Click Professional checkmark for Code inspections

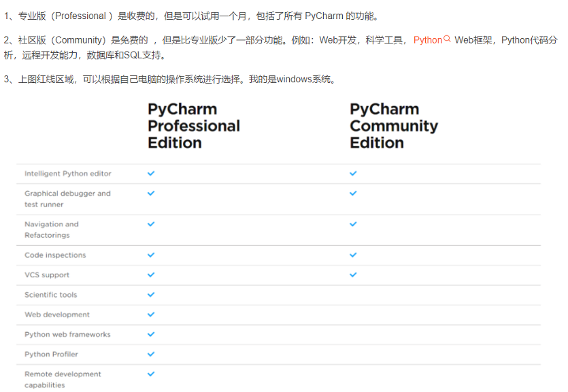pyautogui.click(x=151, y=255)
